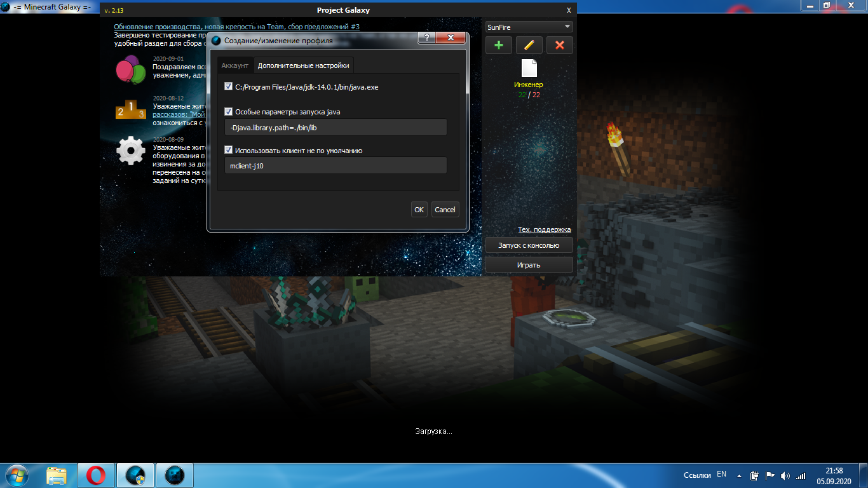Click the java launch parameters text field
This screenshot has width=868, height=488.
(336, 127)
